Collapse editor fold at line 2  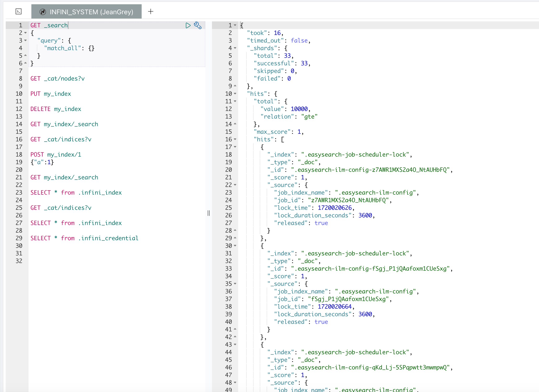pyautogui.click(x=25, y=33)
